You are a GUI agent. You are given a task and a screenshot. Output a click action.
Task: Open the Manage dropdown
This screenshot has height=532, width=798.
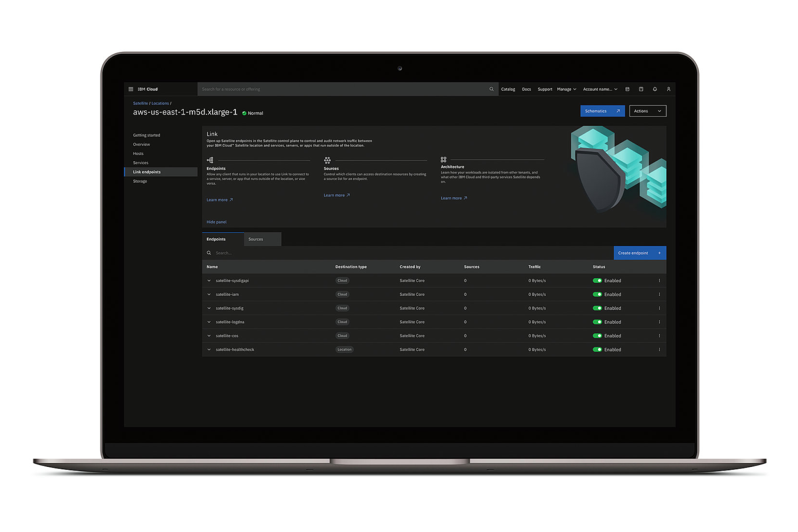click(x=567, y=89)
